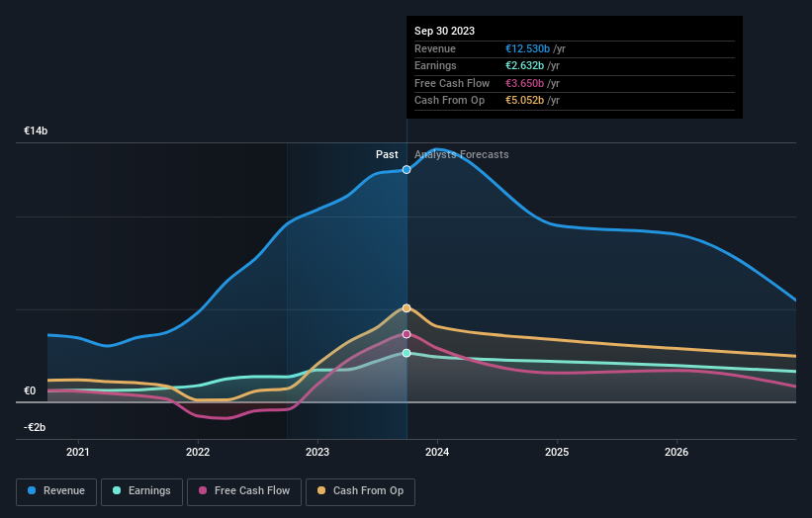Screen dimensions: 812x518
Task: Click the pink Free Cash Flow data point
Action: pos(406,334)
